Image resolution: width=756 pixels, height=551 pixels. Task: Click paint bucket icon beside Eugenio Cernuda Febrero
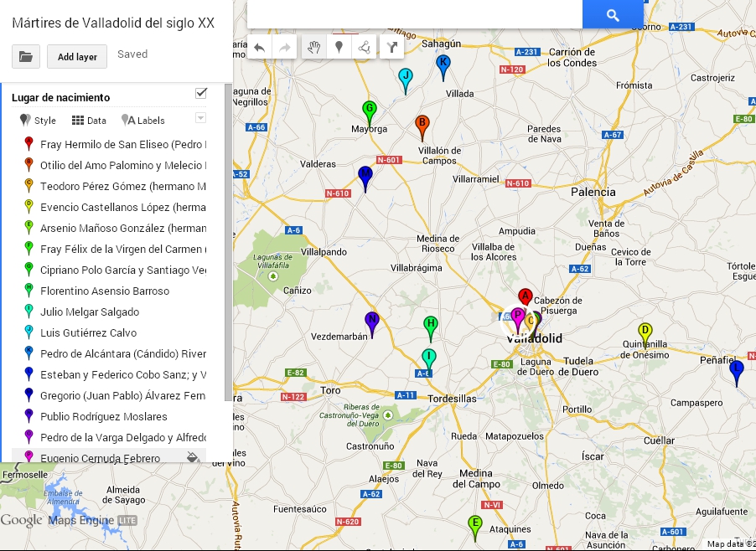coord(192,457)
